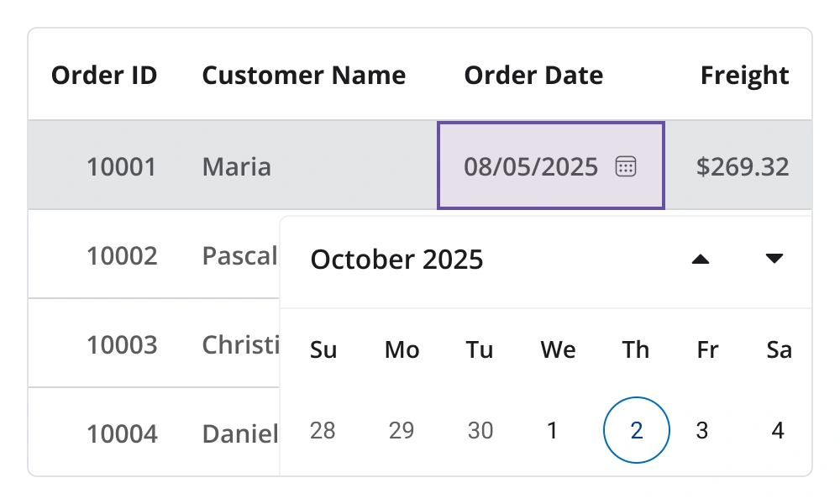Select October 2 in the calendar
This screenshot has width=840, height=504.
click(x=636, y=430)
